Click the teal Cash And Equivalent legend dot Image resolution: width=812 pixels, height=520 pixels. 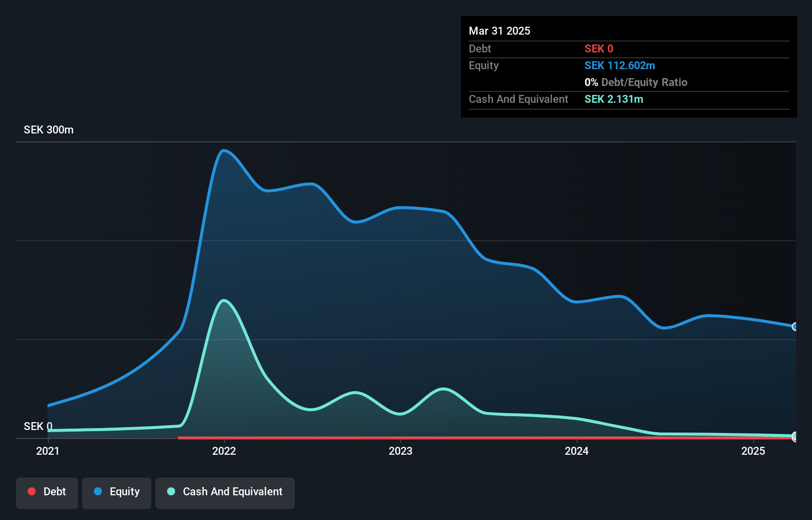(x=171, y=491)
